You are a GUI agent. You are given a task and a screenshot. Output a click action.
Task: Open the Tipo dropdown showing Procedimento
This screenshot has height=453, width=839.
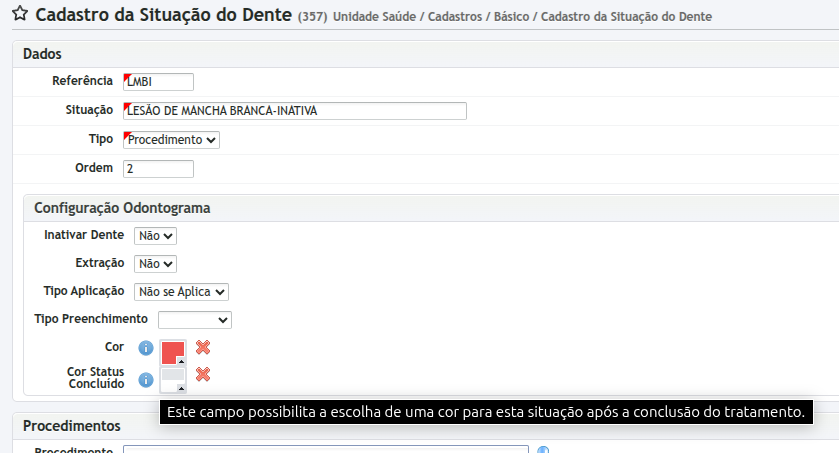click(171, 140)
